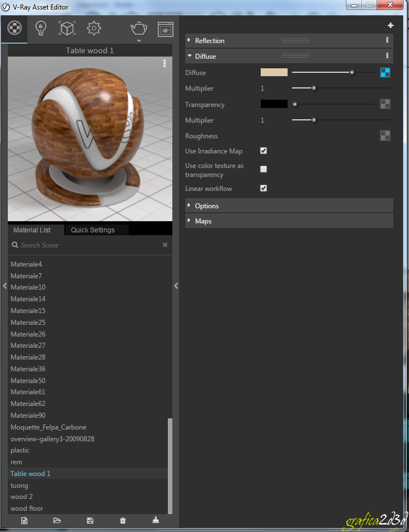Open the Materials category icon
Screen dimensions: 409x532
coord(14,28)
